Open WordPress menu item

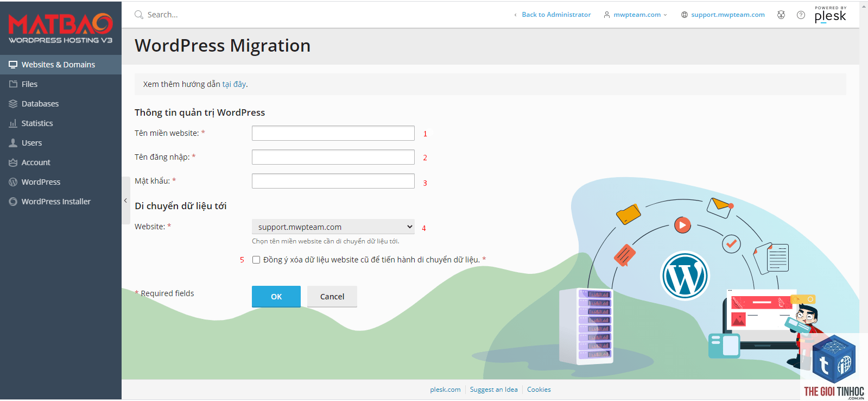point(61,182)
